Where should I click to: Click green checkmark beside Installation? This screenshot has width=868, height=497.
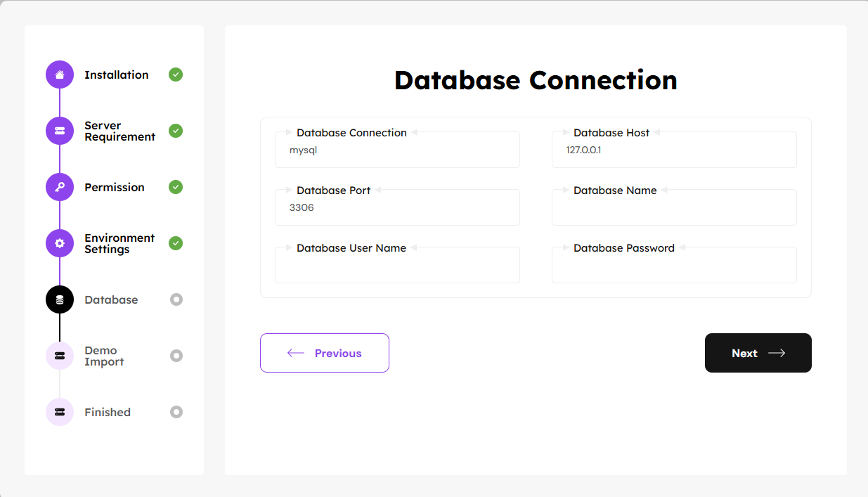tap(176, 75)
